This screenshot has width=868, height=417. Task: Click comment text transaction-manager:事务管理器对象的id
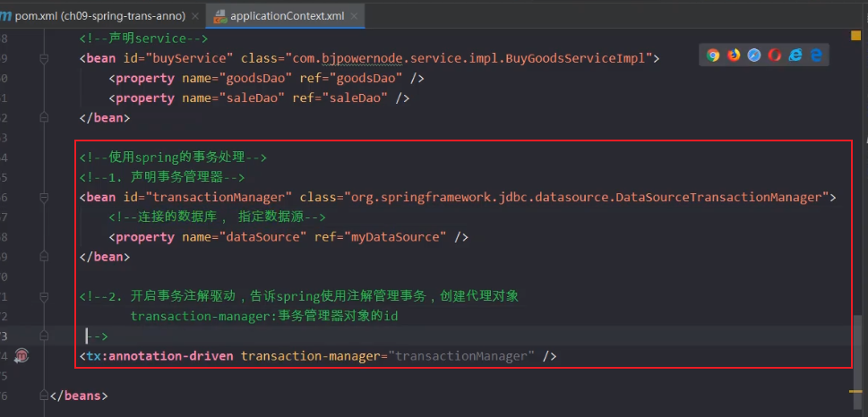click(x=264, y=317)
